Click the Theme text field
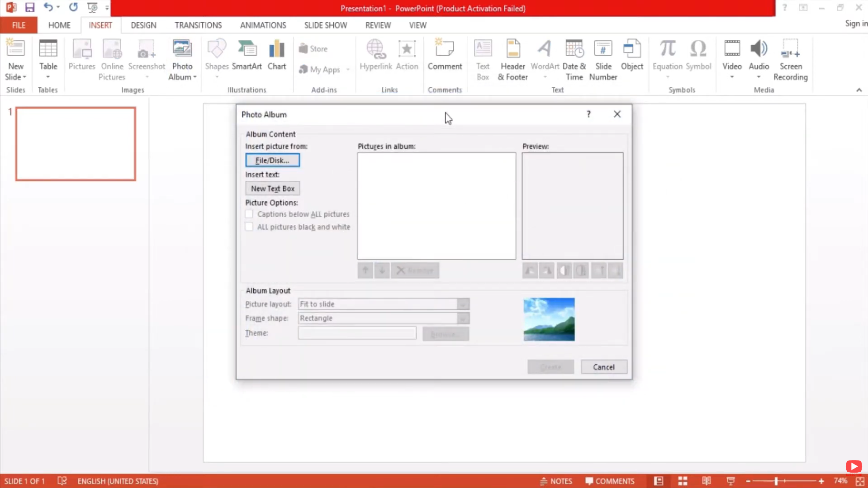This screenshot has width=868, height=488. (357, 333)
